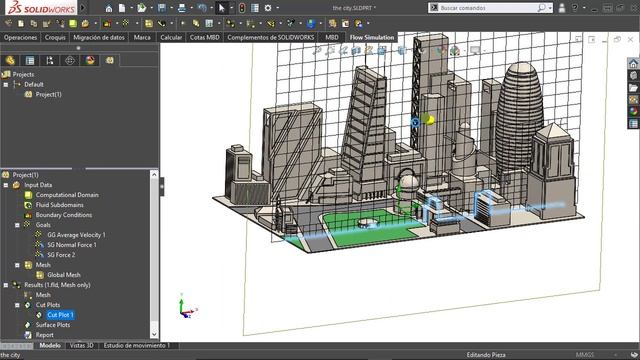
Task: Open File Explorer folder in task pane
Action: click(633, 88)
